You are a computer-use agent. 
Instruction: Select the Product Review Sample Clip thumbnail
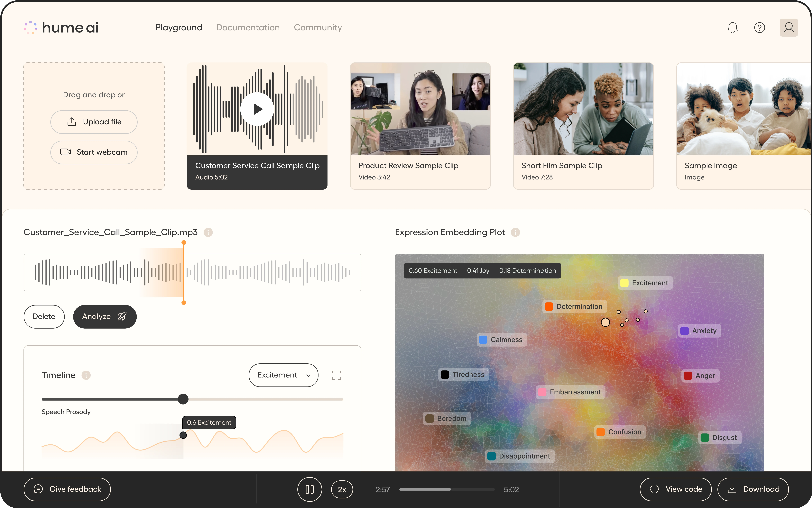pos(420,109)
